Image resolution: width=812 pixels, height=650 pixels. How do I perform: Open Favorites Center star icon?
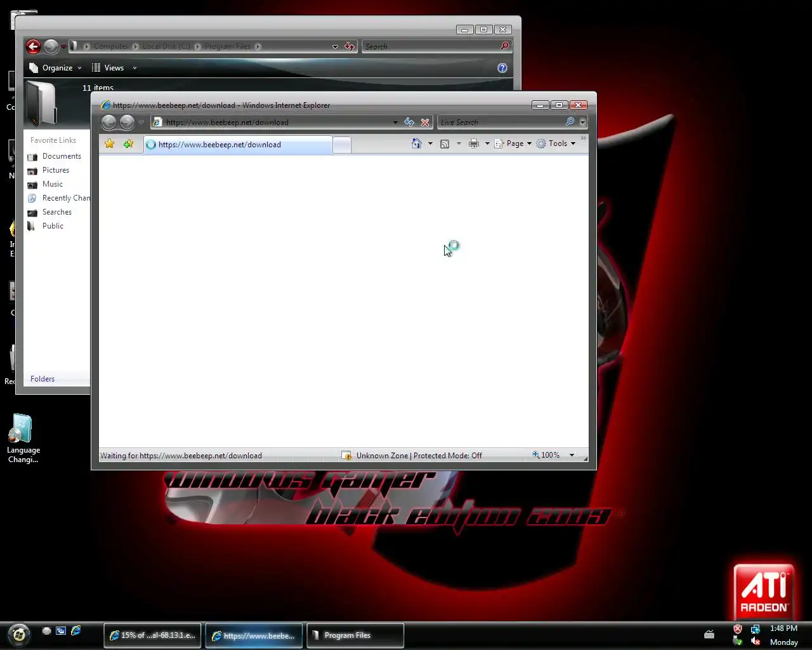pyautogui.click(x=109, y=144)
